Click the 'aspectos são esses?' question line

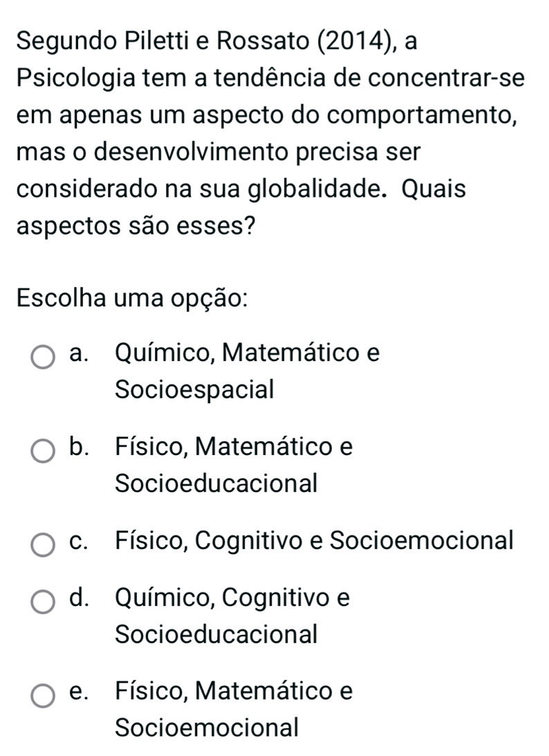coord(133,227)
